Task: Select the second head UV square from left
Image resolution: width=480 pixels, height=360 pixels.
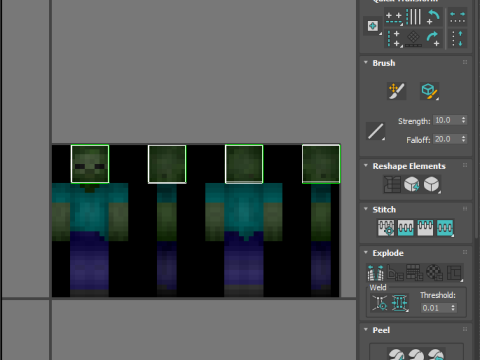Action: click(167, 164)
